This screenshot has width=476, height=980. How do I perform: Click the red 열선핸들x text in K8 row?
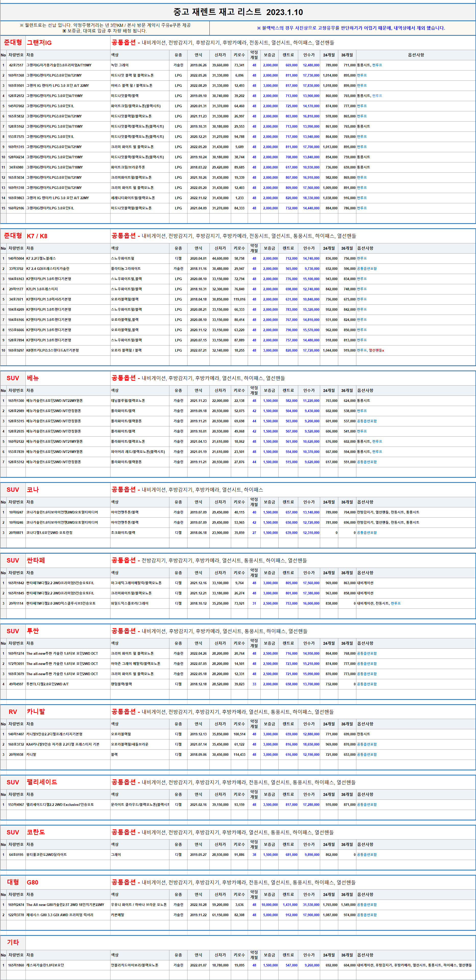(377, 350)
